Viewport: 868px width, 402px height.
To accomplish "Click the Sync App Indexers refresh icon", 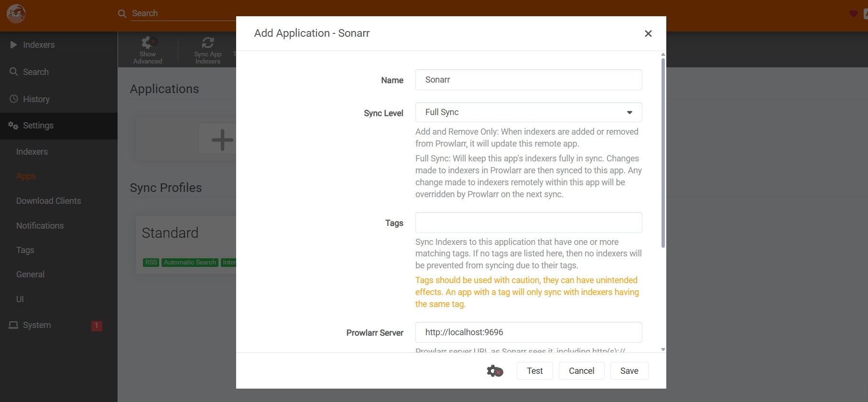I will point(207,42).
